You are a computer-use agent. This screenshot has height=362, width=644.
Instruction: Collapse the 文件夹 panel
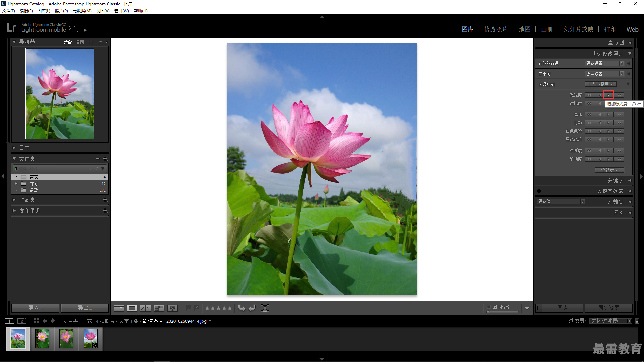[14, 159]
